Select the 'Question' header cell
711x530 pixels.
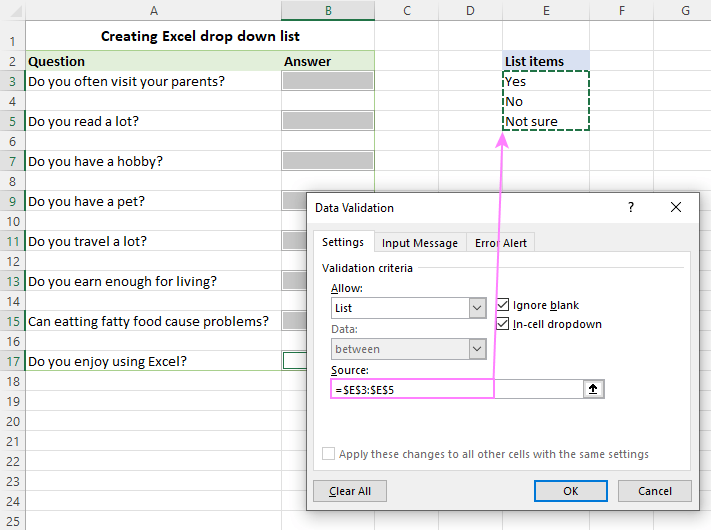click(x=154, y=61)
